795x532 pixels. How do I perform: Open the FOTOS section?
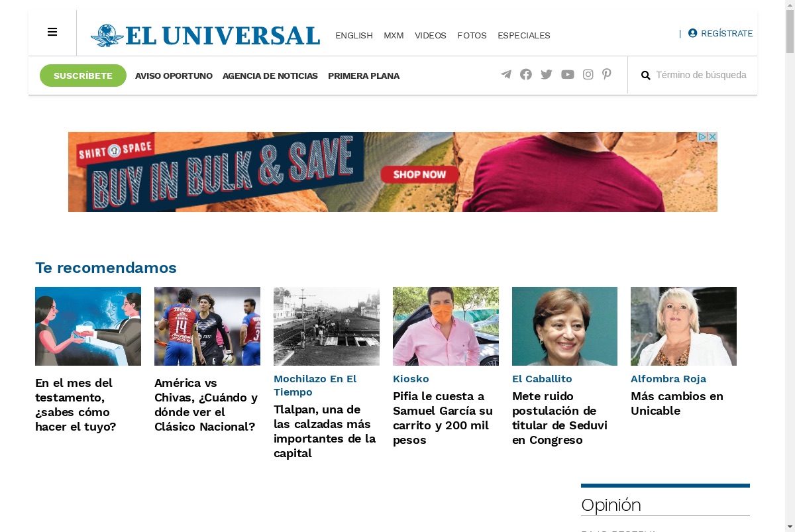click(x=472, y=36)
